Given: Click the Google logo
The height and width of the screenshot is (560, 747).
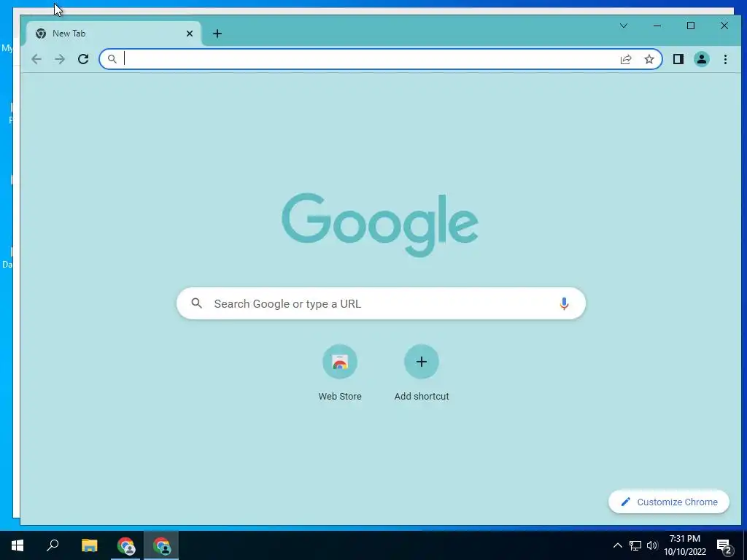Looking at the screenshot, I should pyautogui.click(x=379, y=225).
